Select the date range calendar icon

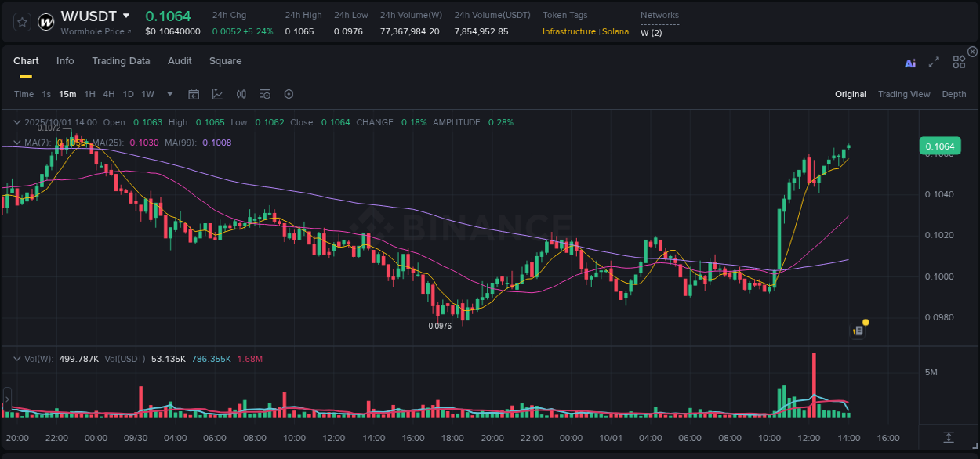click(x=194, y=94)
